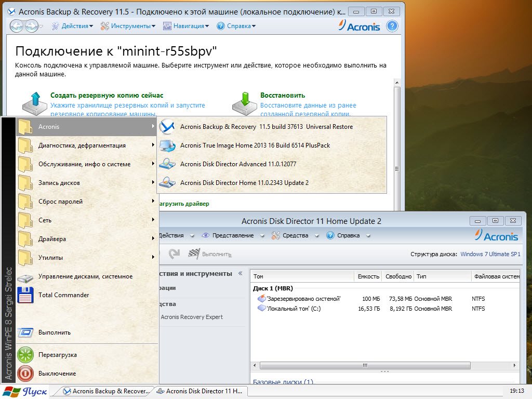The height and width of the screenshot is (399, 532).
Task: Click the 100 МБ capacity cell
Action: pyautogui.click(x=371, y=299)
